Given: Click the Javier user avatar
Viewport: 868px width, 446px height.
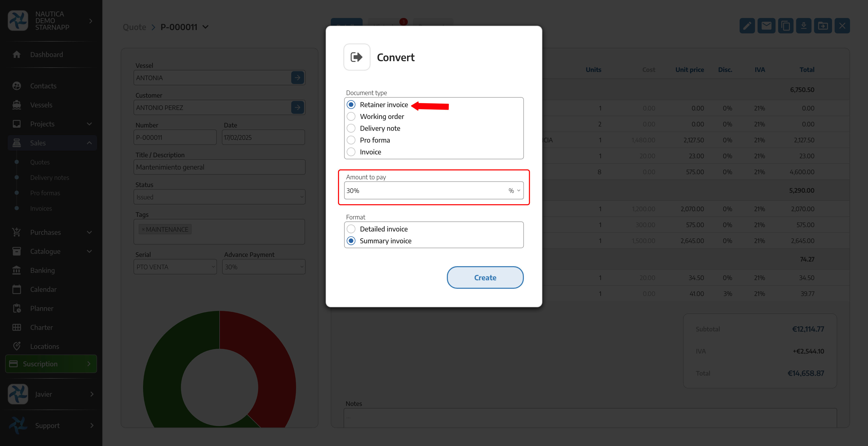Looking at the screenshot, I should pos(18,394).
